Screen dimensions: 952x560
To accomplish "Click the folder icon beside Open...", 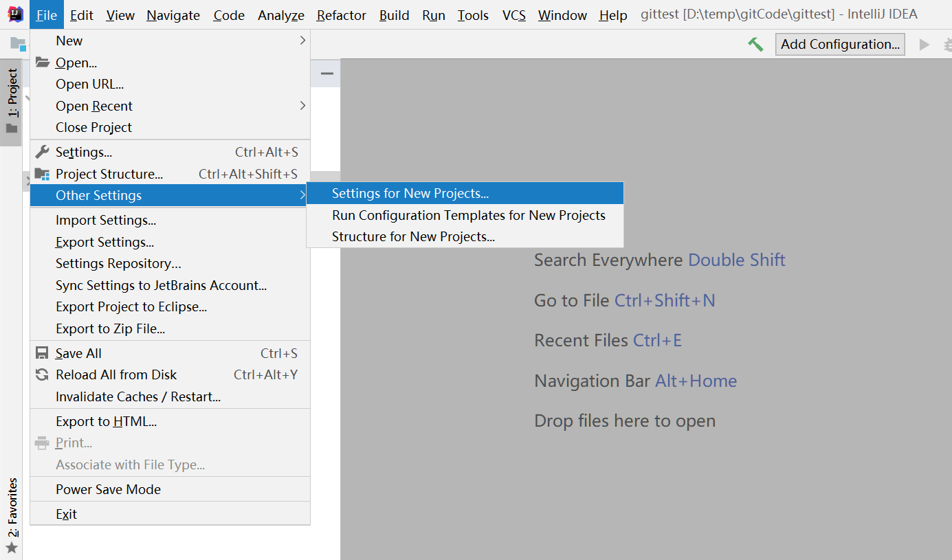I will (43, 63).
